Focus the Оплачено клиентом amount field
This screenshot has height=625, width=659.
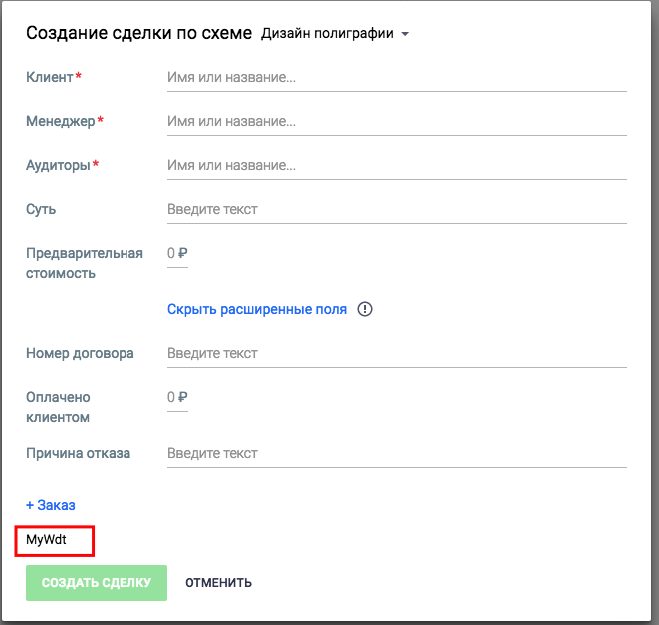(x=177, y=398)
